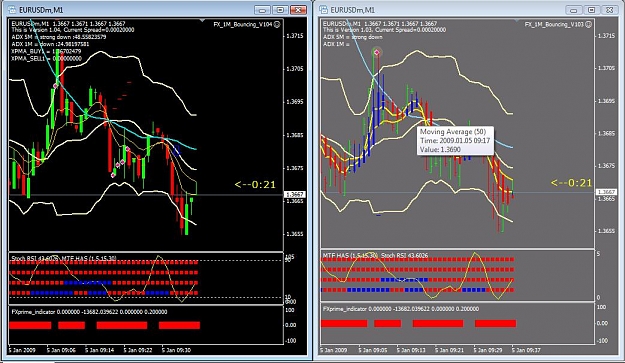The height and width of the screenshot is (363, 625).
Task: Click the right window title 'EURUSDm,M1'
Action: [x=352, y=10]
